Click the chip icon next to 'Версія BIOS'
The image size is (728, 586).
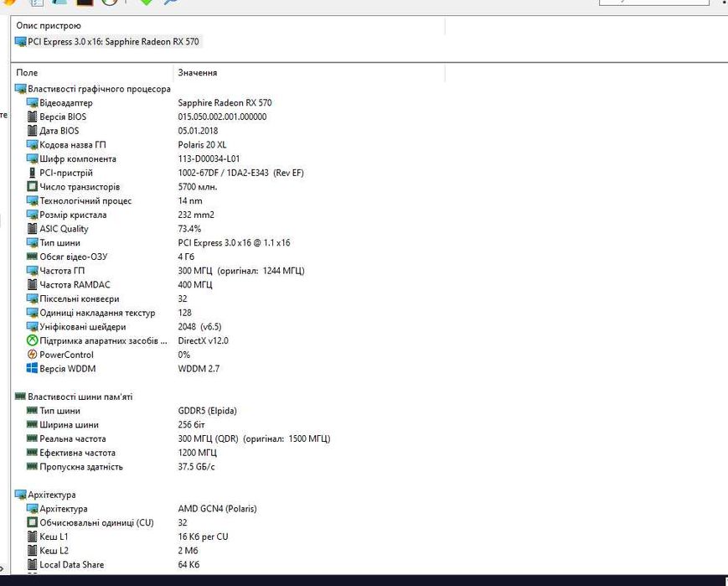pyautogui.click(x=32, y=117)
